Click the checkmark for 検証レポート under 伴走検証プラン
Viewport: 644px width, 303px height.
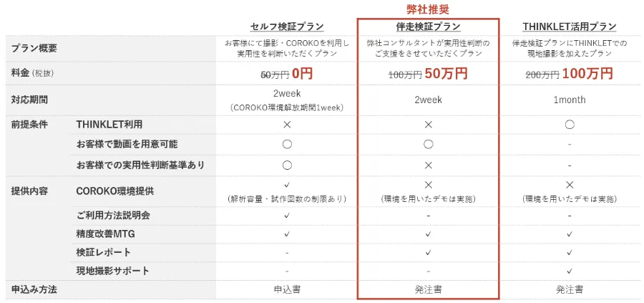point(428,252)
